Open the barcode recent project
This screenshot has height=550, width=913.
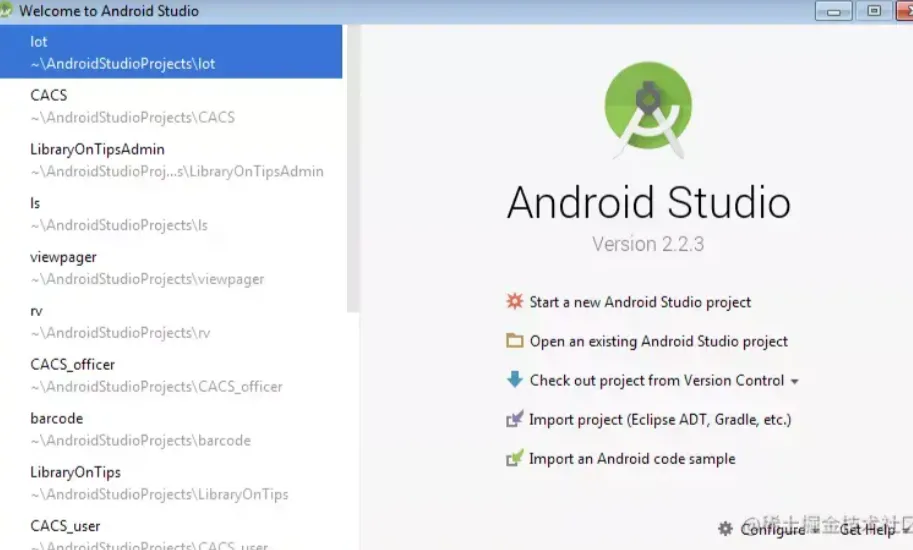tap(171, 429)
